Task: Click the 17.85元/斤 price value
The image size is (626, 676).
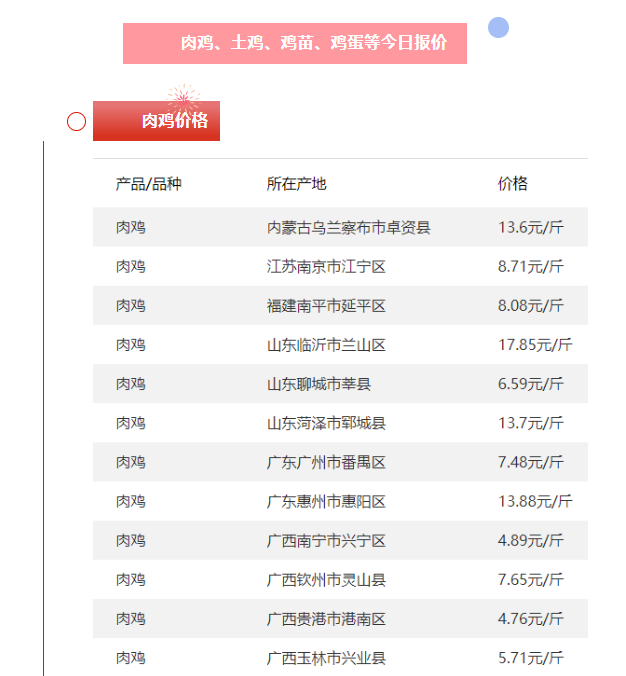Action: [534, 345]
